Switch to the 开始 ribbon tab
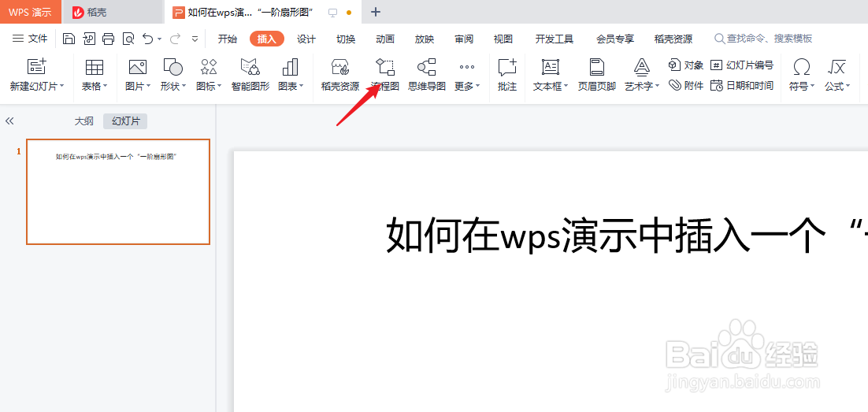Screen dimensions: 868x412 click(227, 39)
